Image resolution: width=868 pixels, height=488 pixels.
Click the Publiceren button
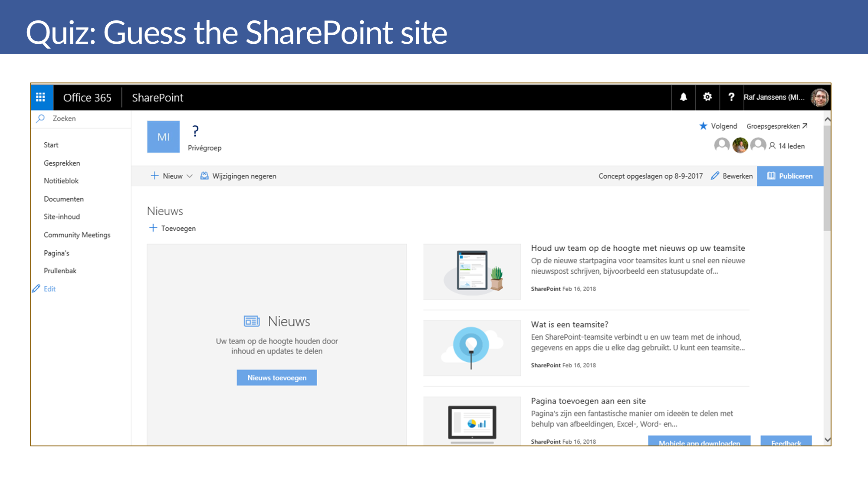coord(790,176)
